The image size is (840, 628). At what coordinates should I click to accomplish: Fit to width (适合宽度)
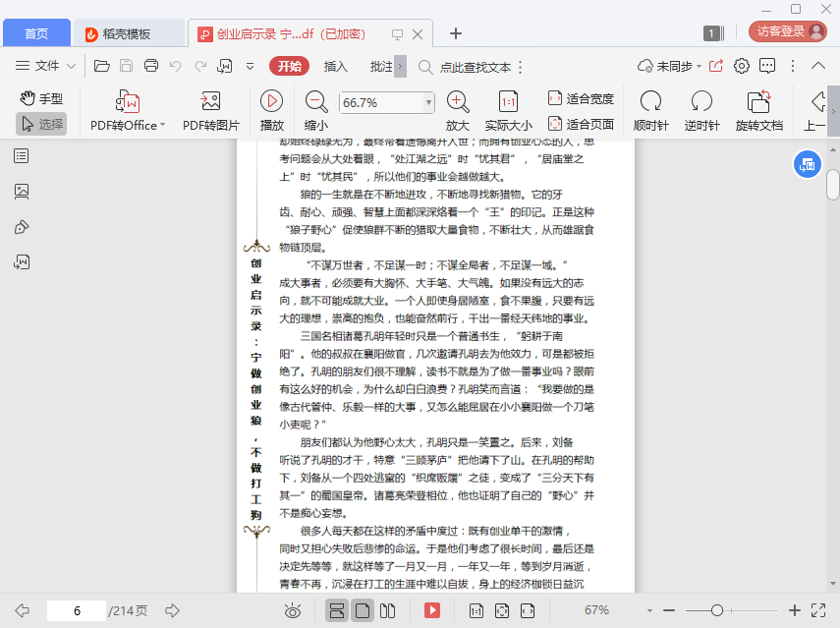(x=581, y=98)
